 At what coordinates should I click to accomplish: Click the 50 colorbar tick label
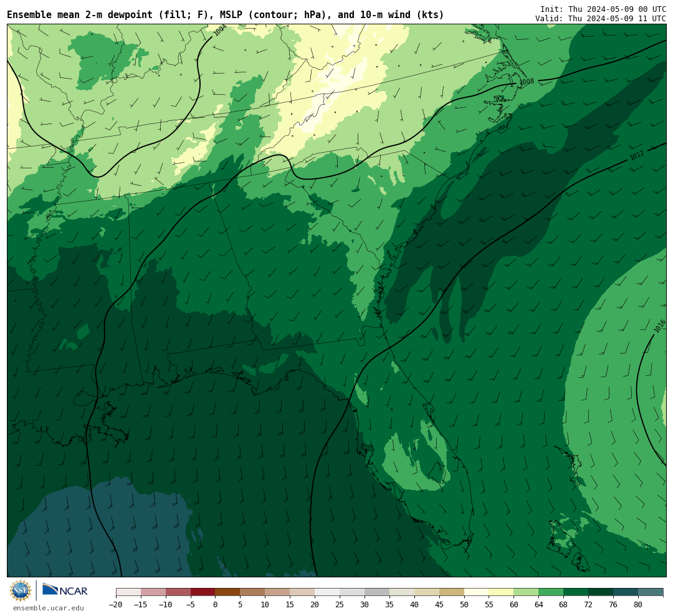point(464,605)
